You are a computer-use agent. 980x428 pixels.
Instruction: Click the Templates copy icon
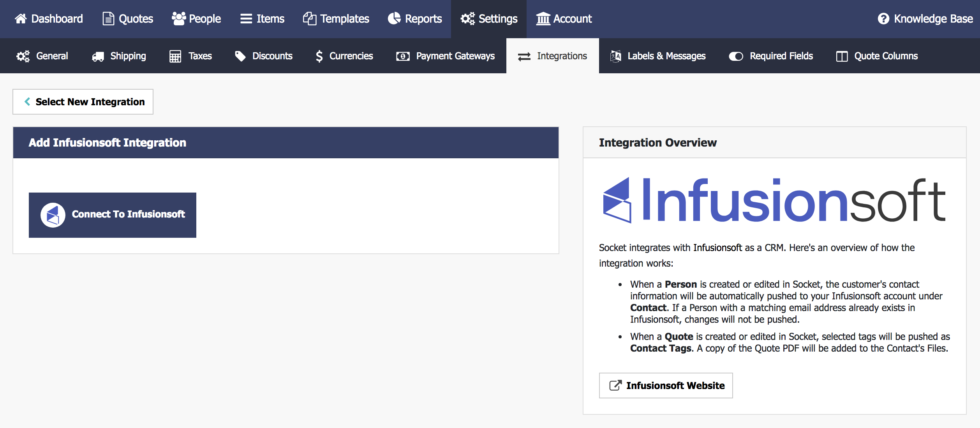point(310,18)
